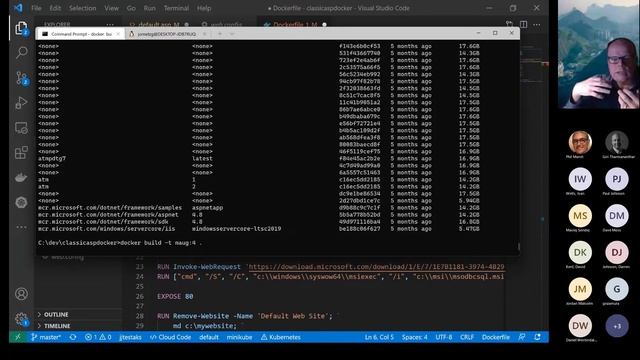Open errors and warnings count in status bar
The image size is (640, 360).
tap(98, 337)
